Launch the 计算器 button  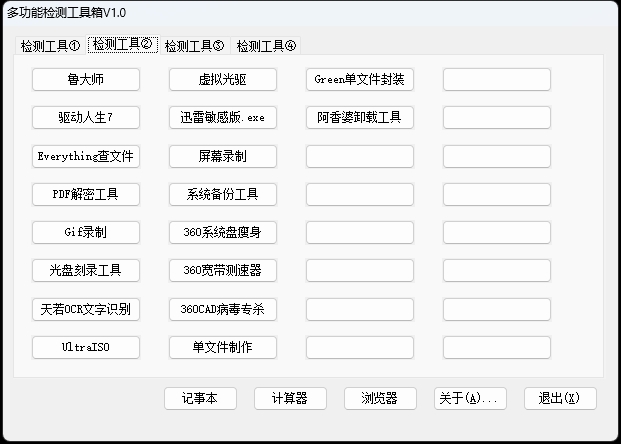click(x=290, y=398)
